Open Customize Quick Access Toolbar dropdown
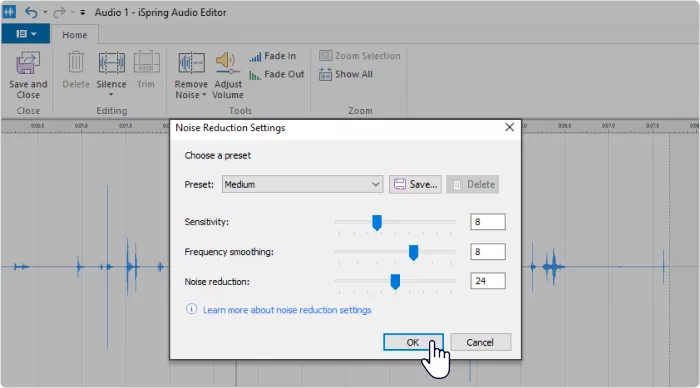 click(x=83, y=13)
